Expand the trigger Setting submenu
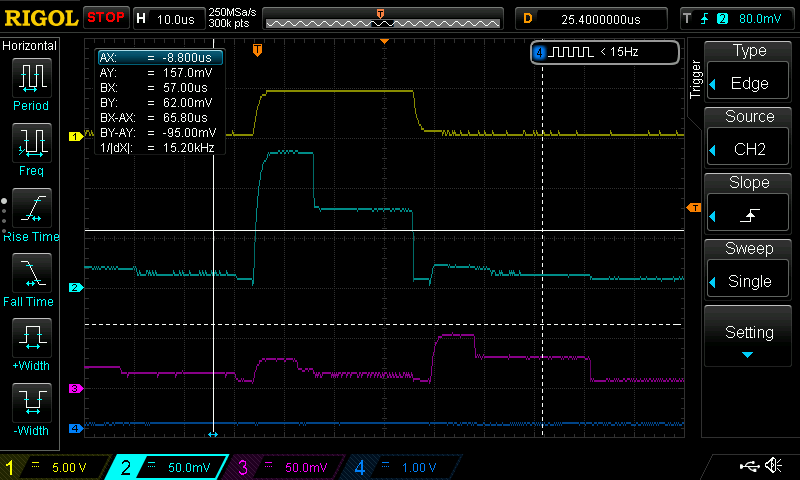800x480 pixels. point(749,337)
